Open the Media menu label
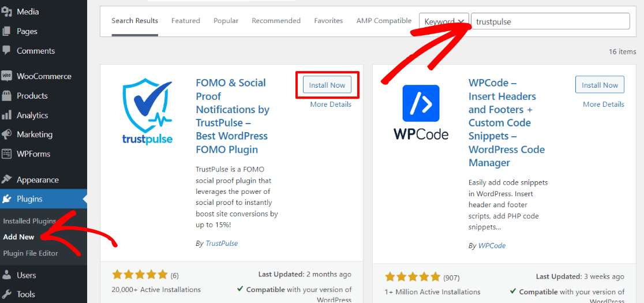Screen dimensions: 644x303 (28, 12)
